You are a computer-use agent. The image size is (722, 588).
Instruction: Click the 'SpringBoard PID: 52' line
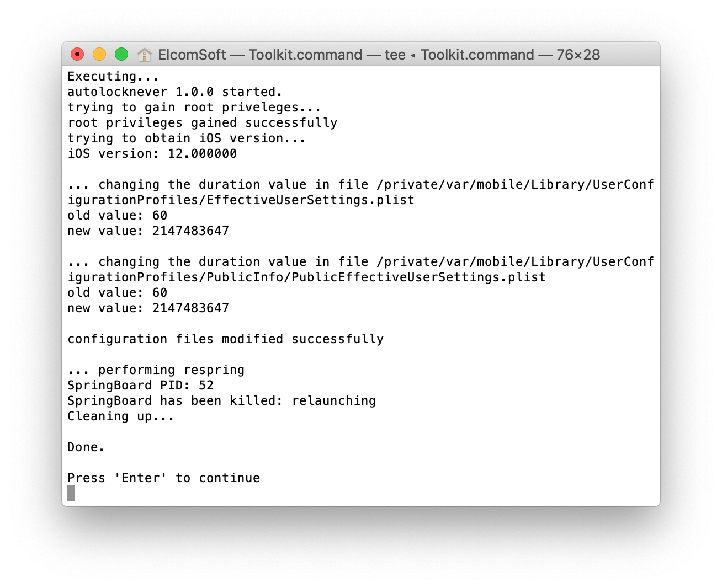[140, 385]
